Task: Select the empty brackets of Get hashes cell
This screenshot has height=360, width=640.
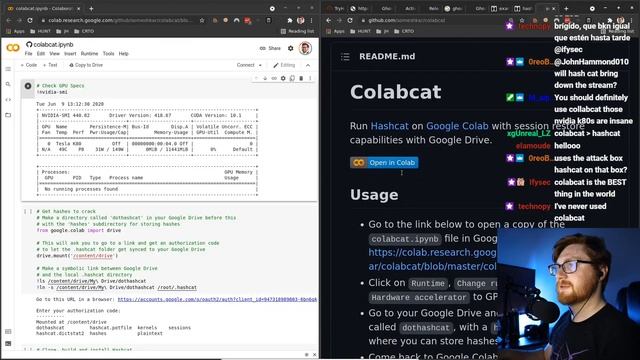Action: tap(27, 211)
